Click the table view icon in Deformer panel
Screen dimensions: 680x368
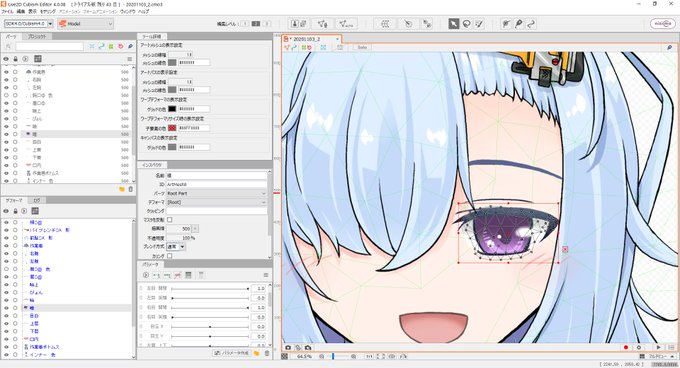tap(35, 211)
